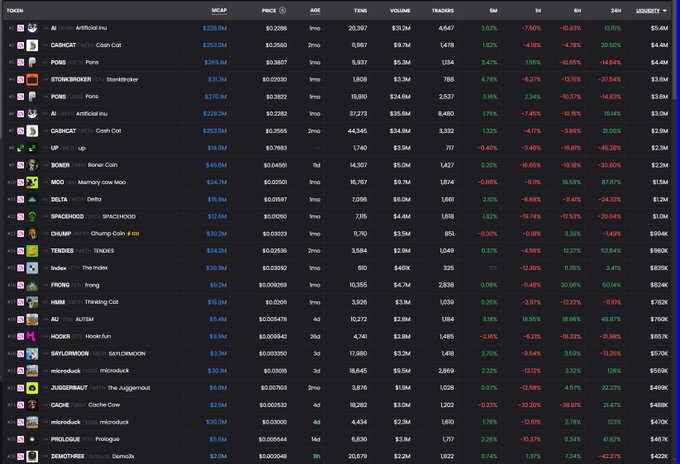The height and width of the screenshot is (464, 680).
Task: Open BONER market cap $45.6M link
Action: (x=216, y=165)
